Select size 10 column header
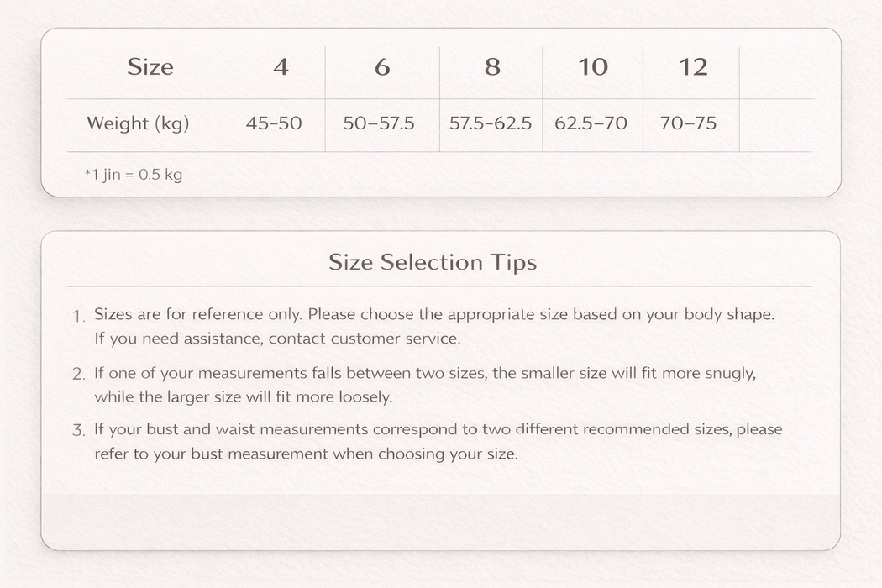The image size is (882, 588). (593, 67)
